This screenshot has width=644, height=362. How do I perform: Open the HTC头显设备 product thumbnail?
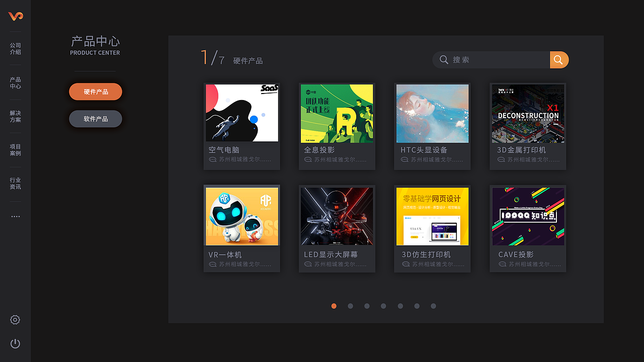coord(433,113)
